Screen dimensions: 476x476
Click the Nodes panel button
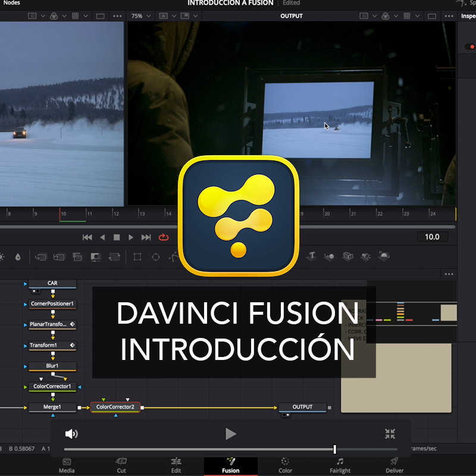click(11, 3)
